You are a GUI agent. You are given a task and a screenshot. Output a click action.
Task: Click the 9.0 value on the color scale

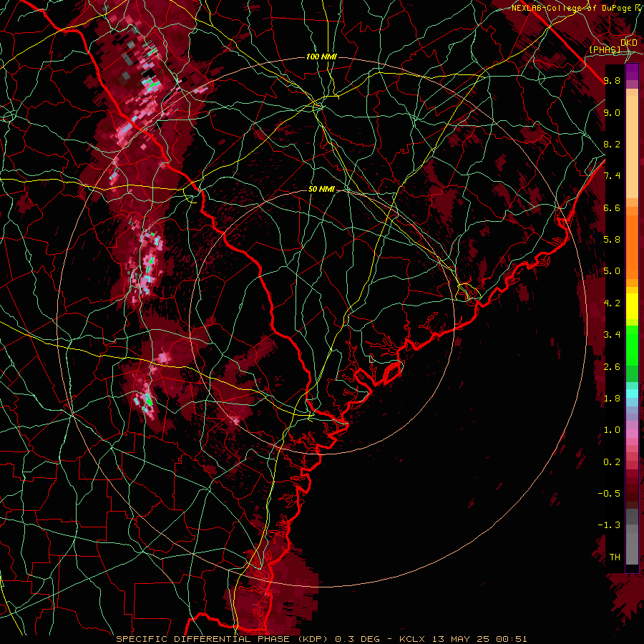612,112
